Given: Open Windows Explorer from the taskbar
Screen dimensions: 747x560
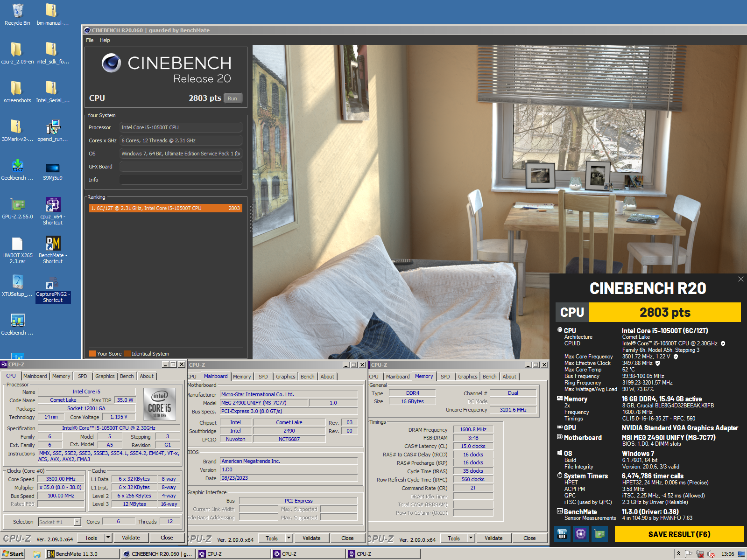Looking at the screenshot, I should point(37,554).
